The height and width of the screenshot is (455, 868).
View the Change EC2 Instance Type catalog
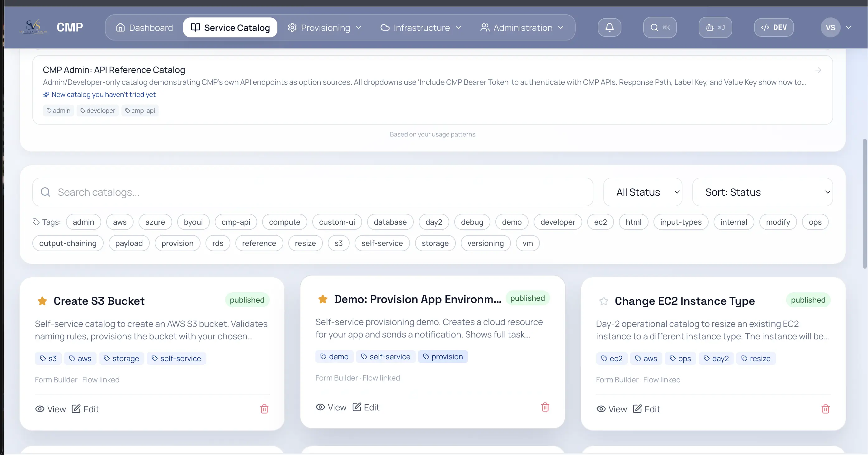[x=611, y=409]
